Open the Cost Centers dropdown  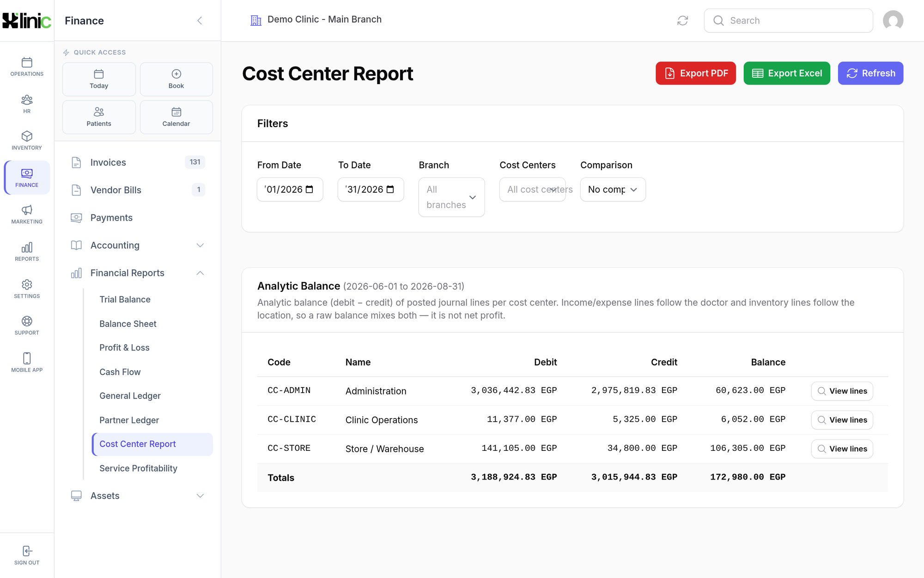(x=532, y=190)
